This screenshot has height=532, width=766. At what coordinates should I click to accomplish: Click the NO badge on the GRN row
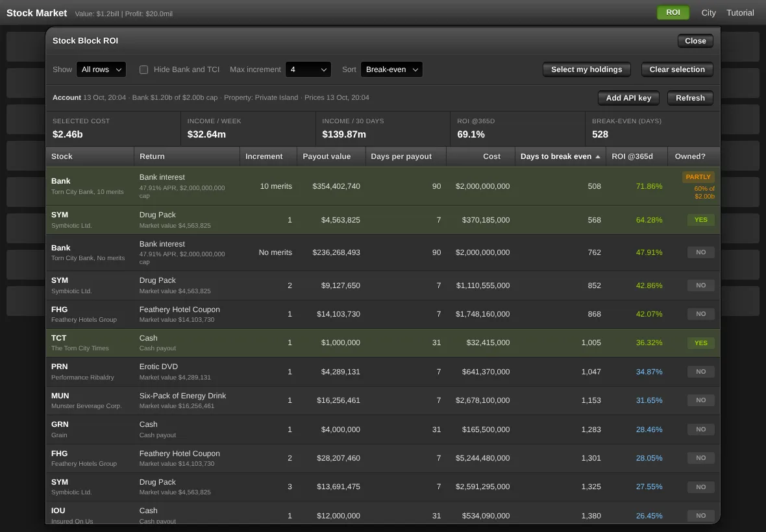coord(700,429)
